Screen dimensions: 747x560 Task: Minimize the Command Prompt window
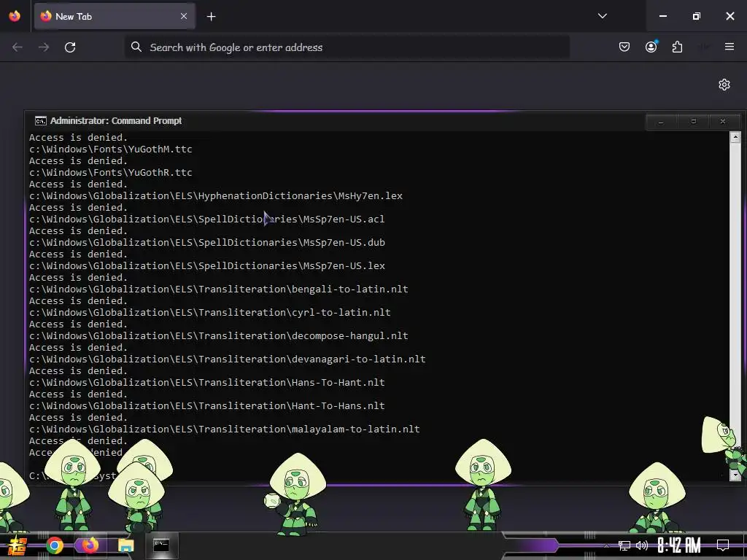click(661, 122)
